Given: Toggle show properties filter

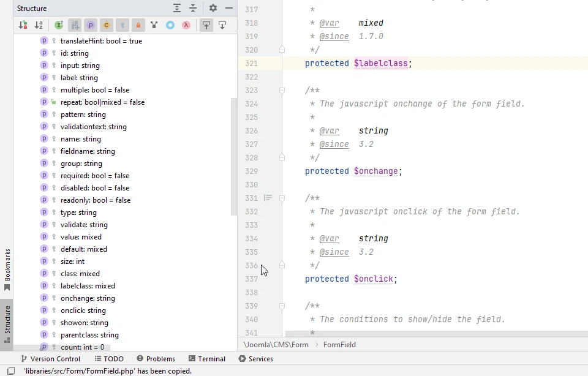Looking at the screenshot, I should (x=91, y=25).
